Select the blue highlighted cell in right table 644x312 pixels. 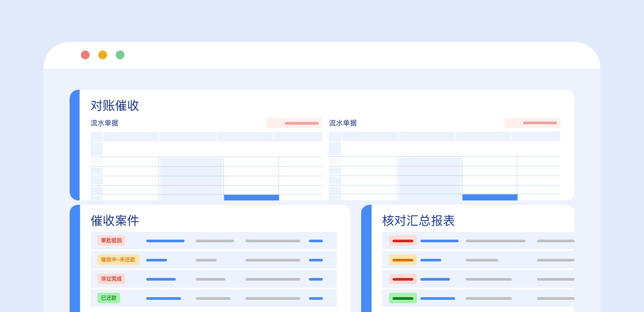click(490, 197)
